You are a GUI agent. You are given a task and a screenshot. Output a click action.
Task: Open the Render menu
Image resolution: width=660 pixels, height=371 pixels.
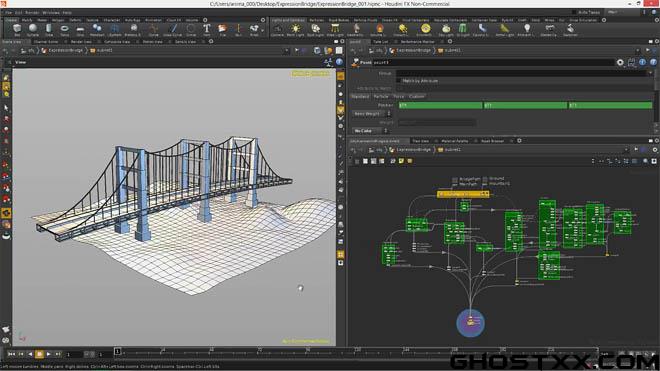coord(32,13)
